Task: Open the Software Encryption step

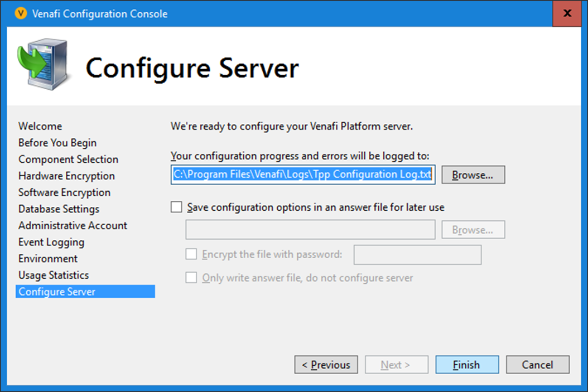Action: 64,192
